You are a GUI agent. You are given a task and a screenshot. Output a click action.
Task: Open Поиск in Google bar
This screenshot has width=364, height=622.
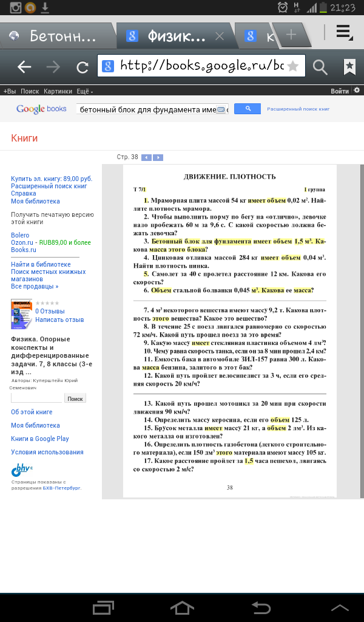point(30,91)
